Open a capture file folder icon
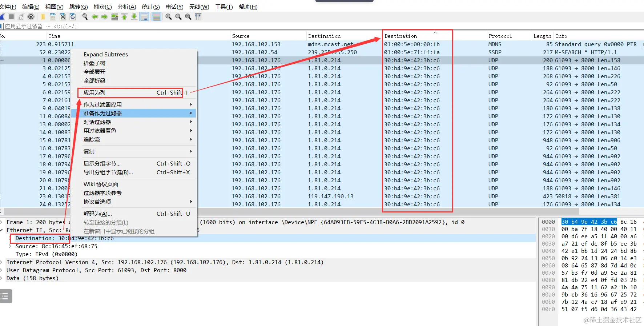Screen dimensions: 644x326 click(43, 17)
